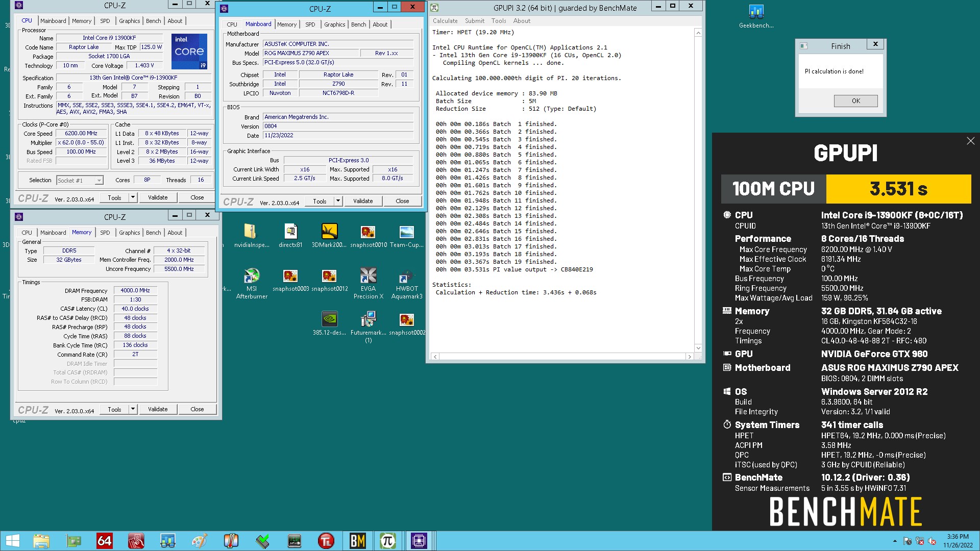Open the Paint palette taskbar icon
This screenshot has width=980, height=551.
tap(199, 541)
